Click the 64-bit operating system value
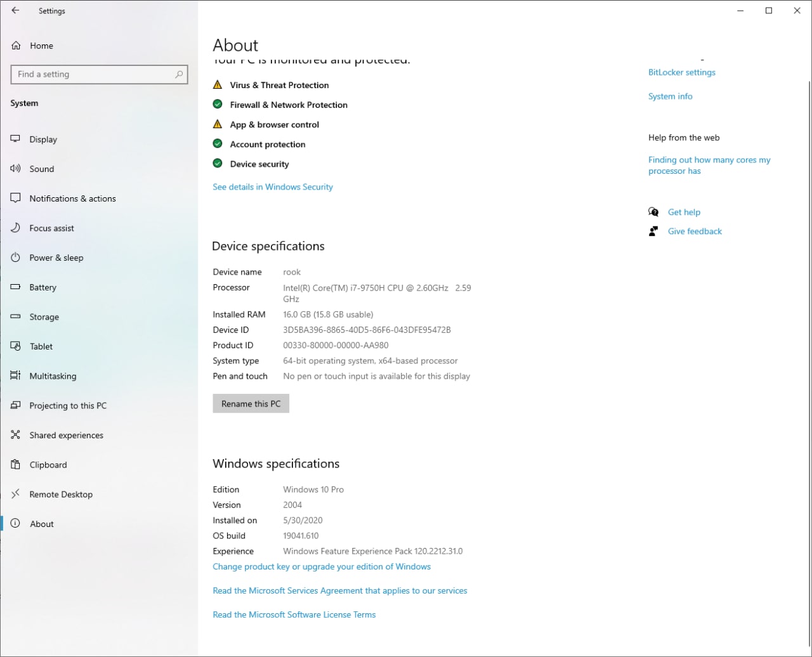 pyautogui.click(x=370, y=361)
